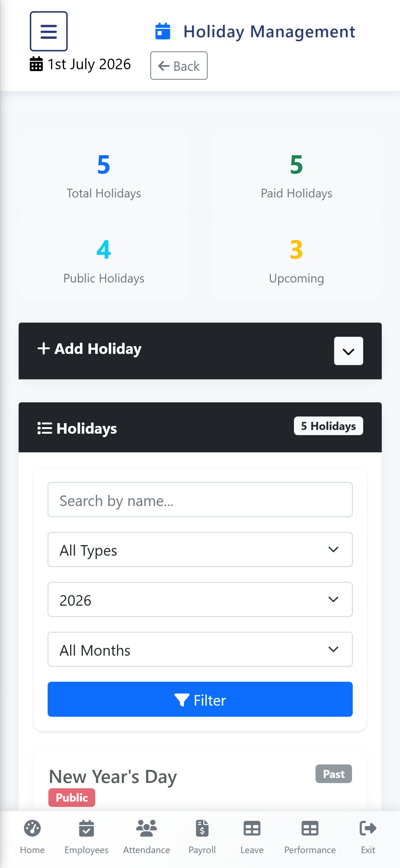
Task: Click the Home dashboard icon
Action: coord(32,828)
